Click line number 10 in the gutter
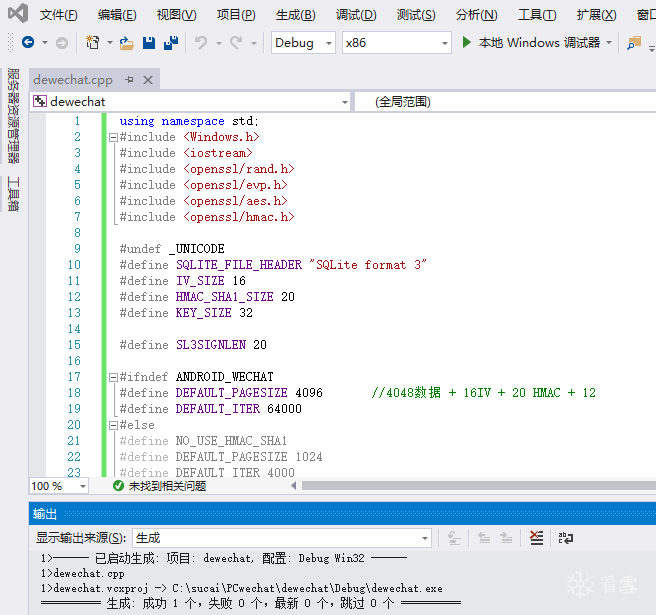The height and width of the screenshot is (615, 656). (74, 265)
